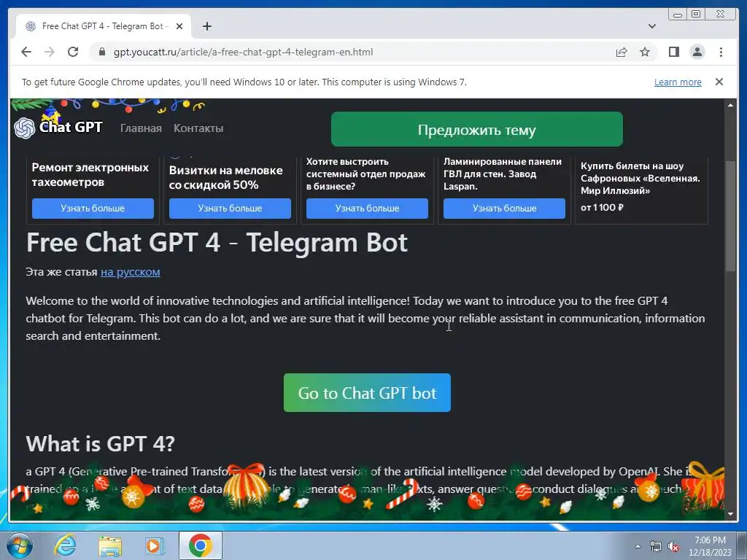Click the What is GPT 4? heading
747x560 pixels.
tap(101, 444)
